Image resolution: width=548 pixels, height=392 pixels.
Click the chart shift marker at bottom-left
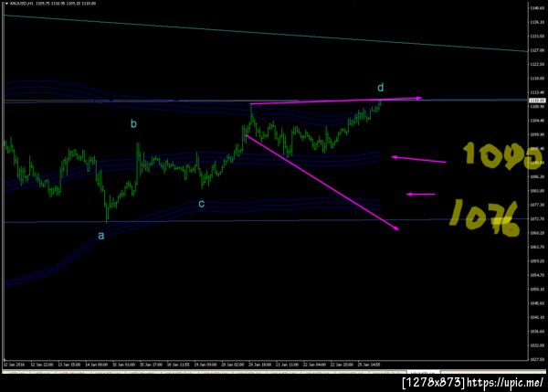(5, 359)
